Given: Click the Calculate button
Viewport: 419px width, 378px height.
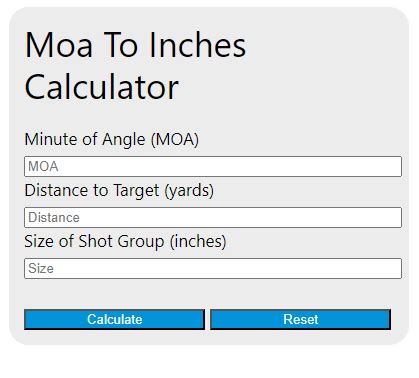Looking at the screenshot, I should (x=114, y=319).
